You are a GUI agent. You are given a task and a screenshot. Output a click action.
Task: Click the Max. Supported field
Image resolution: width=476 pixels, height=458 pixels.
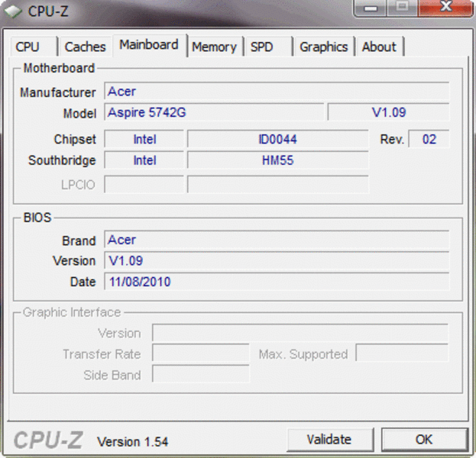pyautogui.click(x=402, y=353)
